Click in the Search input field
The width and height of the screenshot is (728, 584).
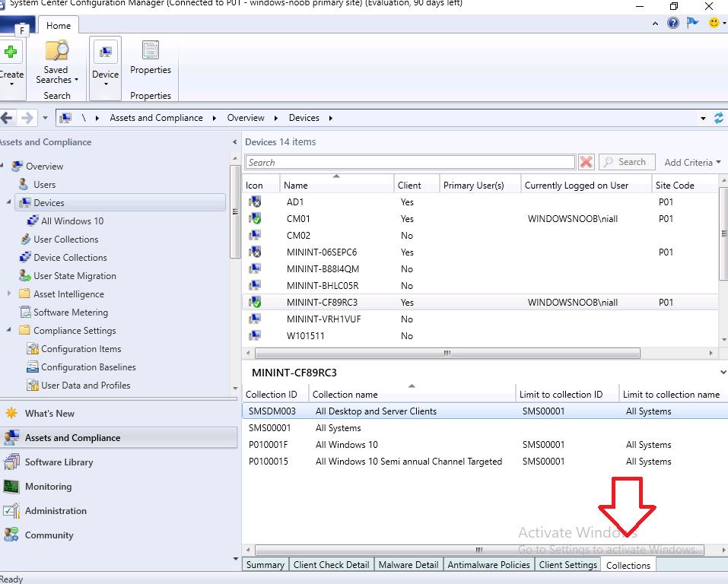point(410,163)
